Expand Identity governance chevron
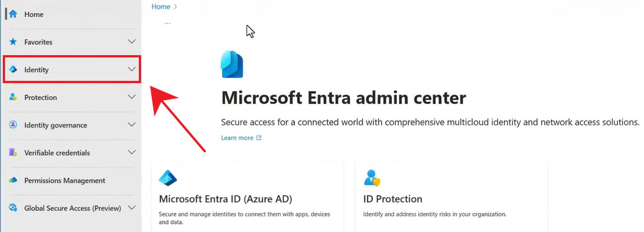The image size is (644, 232). tap(131, 125)
